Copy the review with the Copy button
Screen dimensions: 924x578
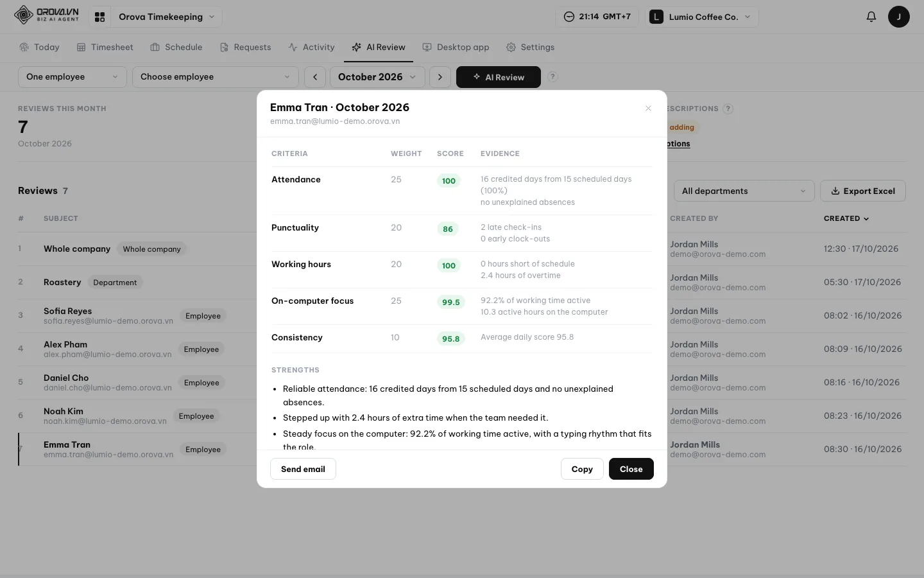point(582,469)
